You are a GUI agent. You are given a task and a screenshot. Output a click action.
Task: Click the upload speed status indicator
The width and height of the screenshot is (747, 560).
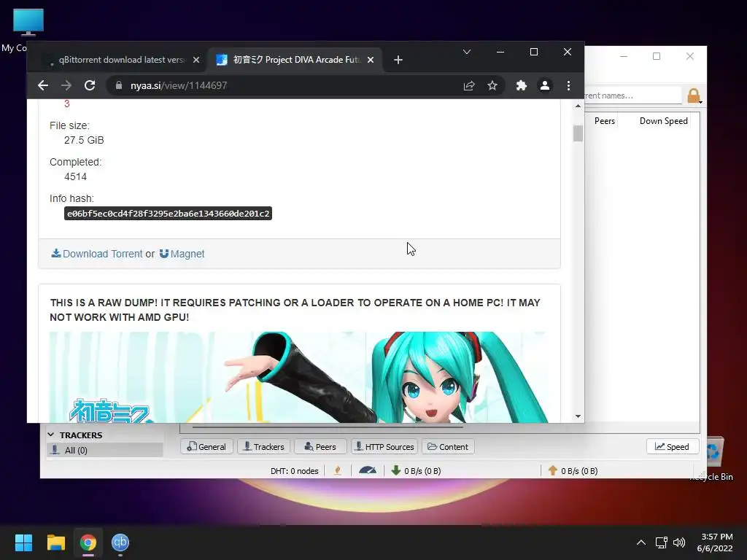click(573, 471)
